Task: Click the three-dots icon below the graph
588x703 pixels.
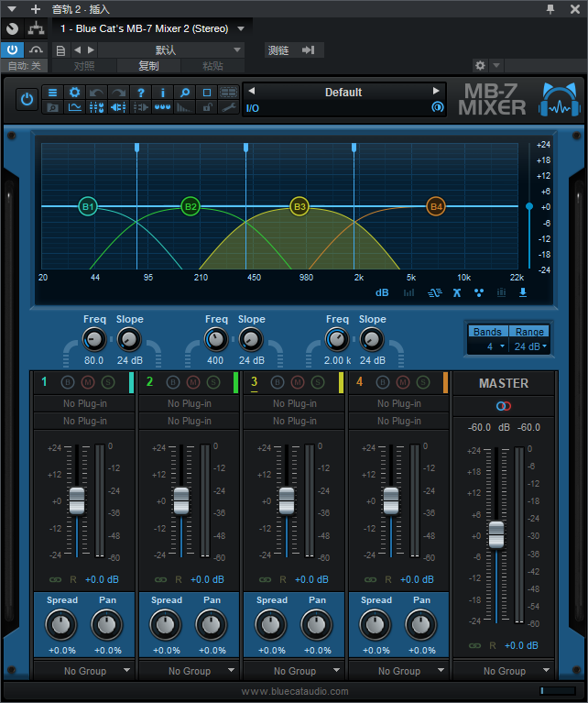Action: 479,292
